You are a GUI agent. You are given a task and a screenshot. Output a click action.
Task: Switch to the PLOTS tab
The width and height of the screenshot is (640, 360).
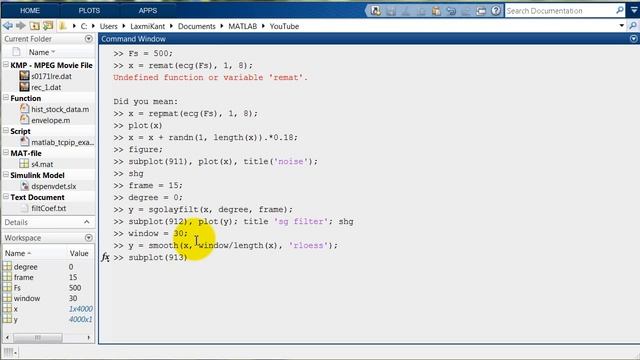89,11
